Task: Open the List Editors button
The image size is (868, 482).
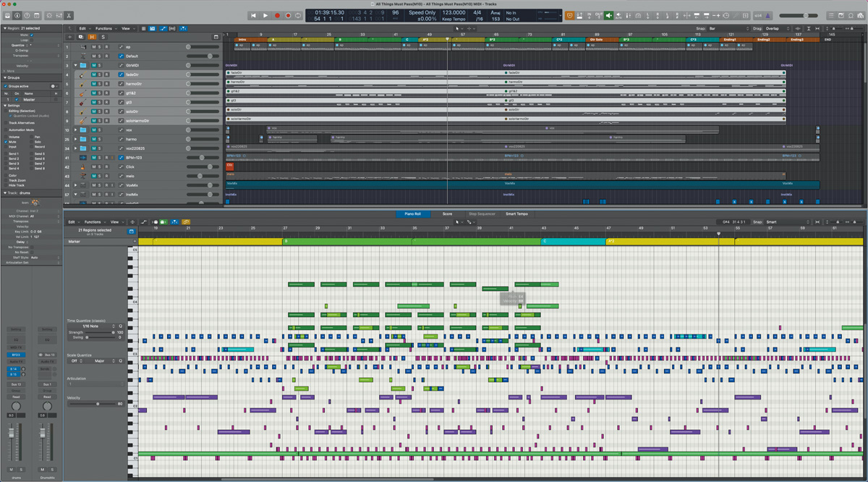Action: 831,16
